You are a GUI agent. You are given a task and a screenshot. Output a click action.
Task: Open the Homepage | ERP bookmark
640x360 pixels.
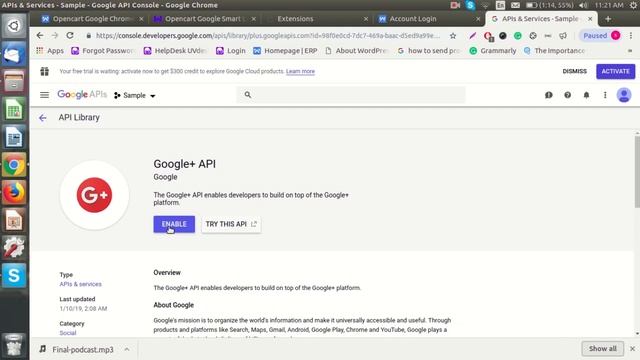tap(285, 51)
